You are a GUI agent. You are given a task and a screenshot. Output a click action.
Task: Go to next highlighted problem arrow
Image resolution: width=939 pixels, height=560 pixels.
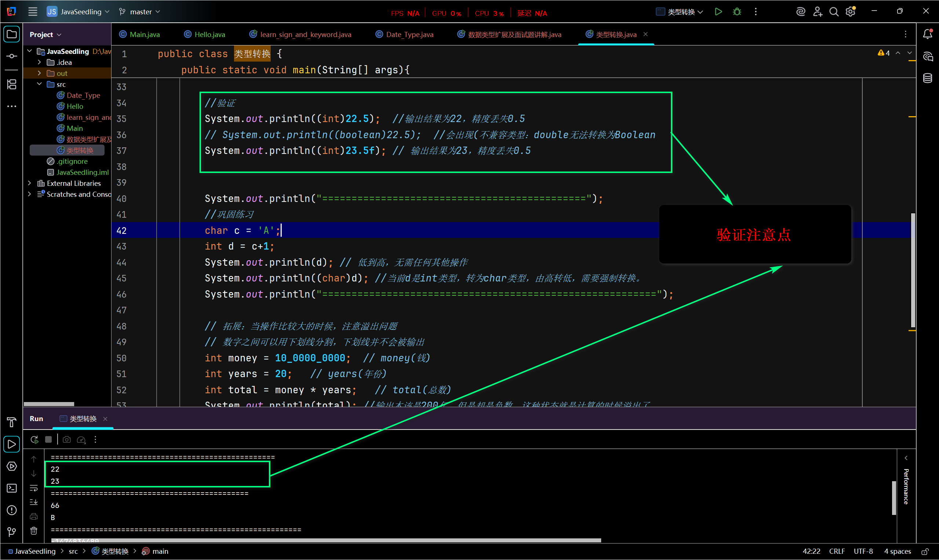[x=910, y=53]
